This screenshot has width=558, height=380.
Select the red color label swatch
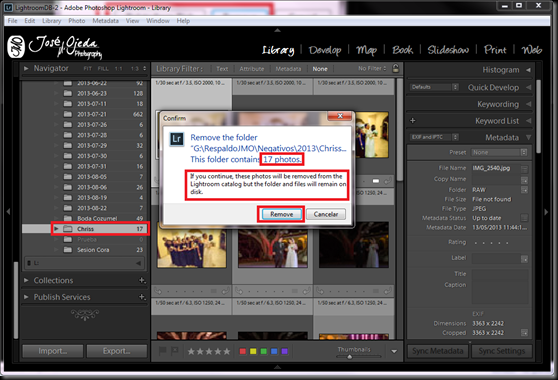tap(243, 351)
